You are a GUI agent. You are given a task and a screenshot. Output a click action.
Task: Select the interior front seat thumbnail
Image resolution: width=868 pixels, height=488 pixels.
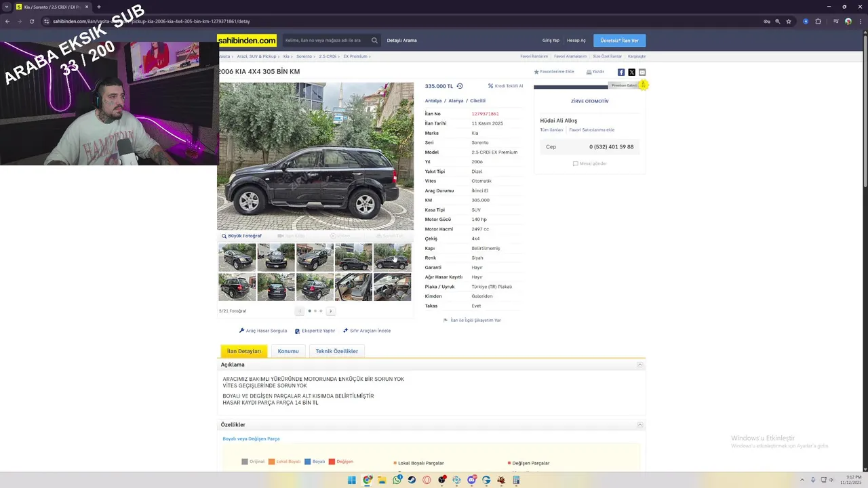(x=353, y=287)
